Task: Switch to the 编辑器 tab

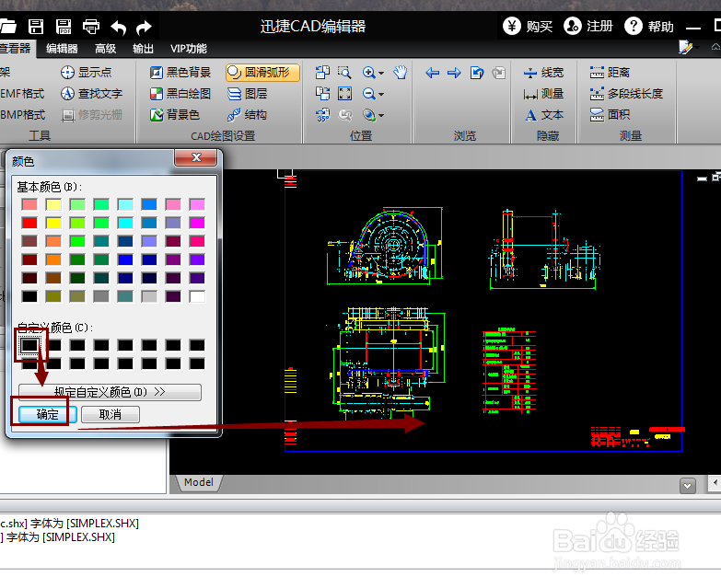Action: click(62, 49)
